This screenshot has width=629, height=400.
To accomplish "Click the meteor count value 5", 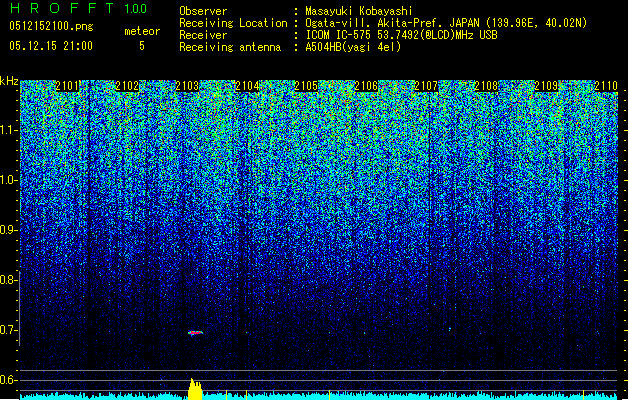I will tap(142, 46).
